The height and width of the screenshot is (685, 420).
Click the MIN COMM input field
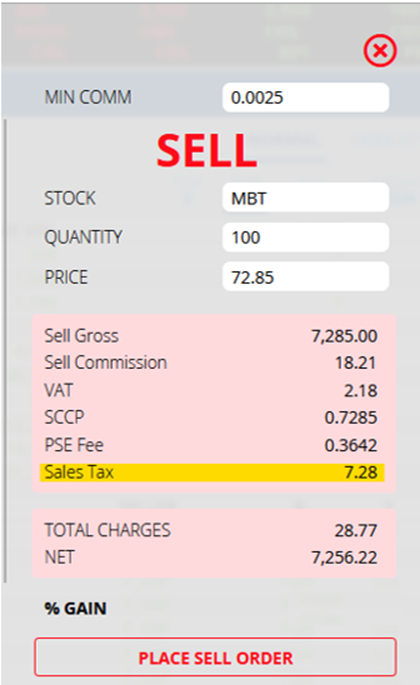(305, 97)
